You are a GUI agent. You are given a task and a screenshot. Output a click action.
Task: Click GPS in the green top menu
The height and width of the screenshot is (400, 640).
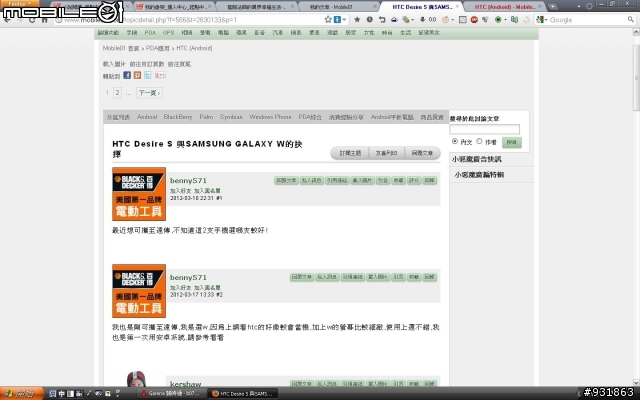(x=168, y=33)
